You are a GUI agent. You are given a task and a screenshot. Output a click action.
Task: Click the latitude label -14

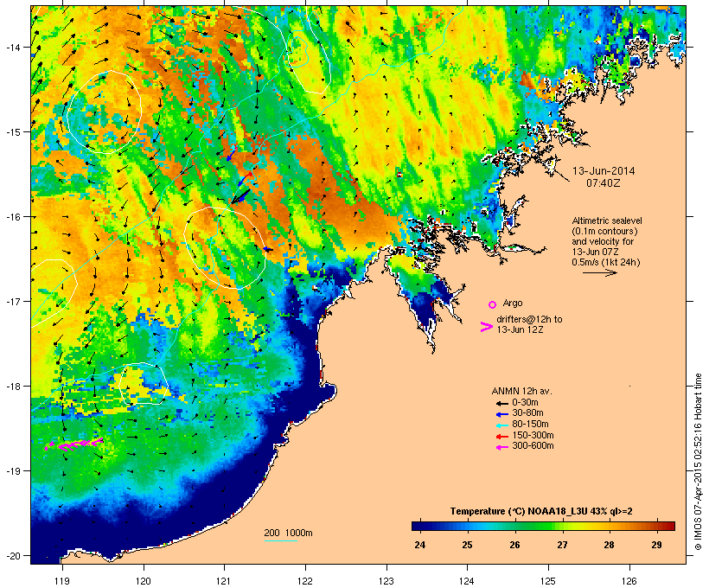tap(12, 47)
